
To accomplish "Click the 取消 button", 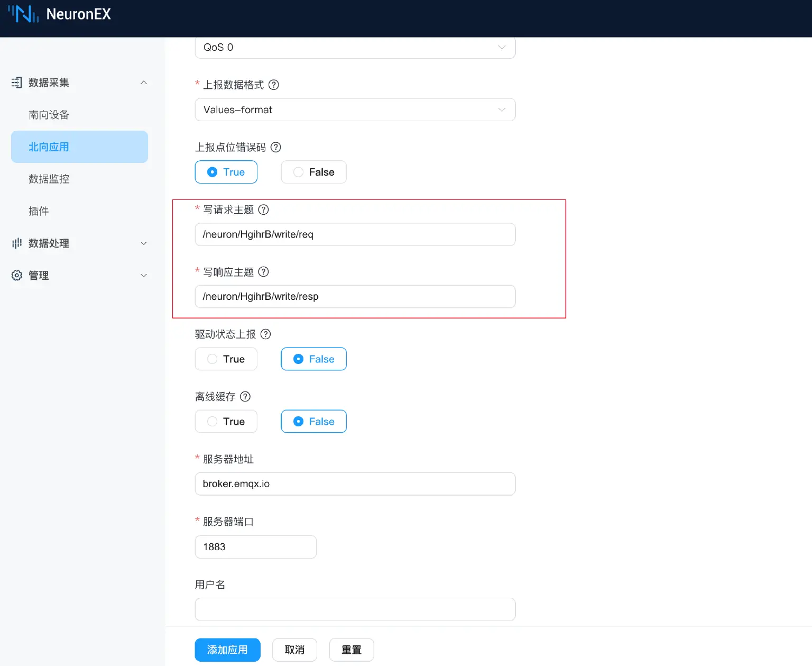I will click(x=294, y=650).
